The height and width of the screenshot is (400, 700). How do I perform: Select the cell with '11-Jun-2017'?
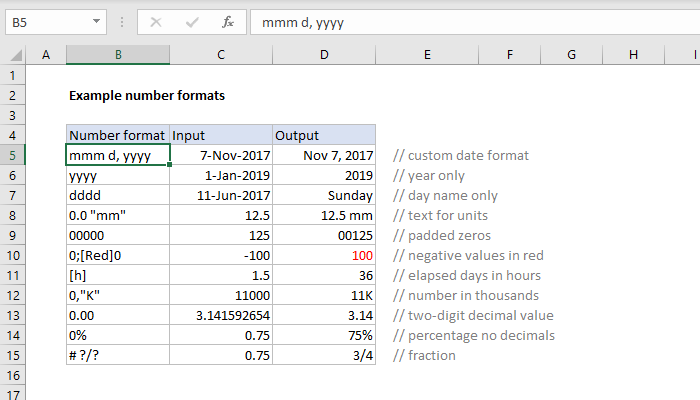click(x=221, y=195)
